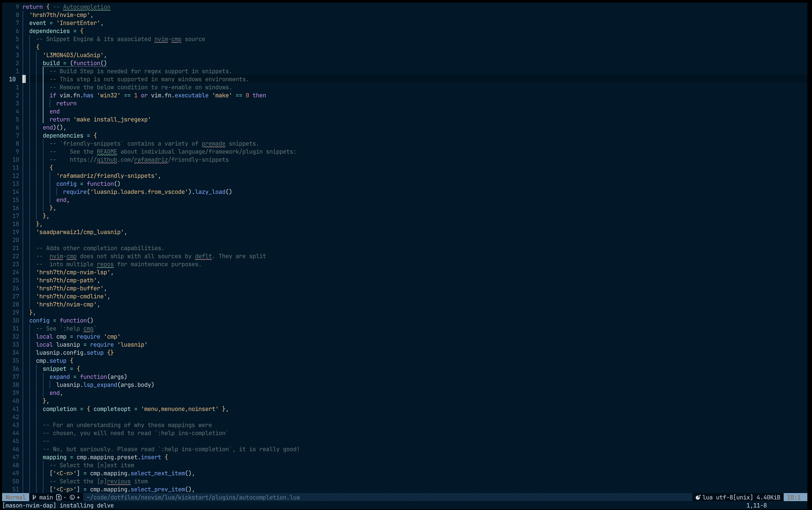
Task: Click the 'make install_jsregexp' string
Action: pos(112,119)
